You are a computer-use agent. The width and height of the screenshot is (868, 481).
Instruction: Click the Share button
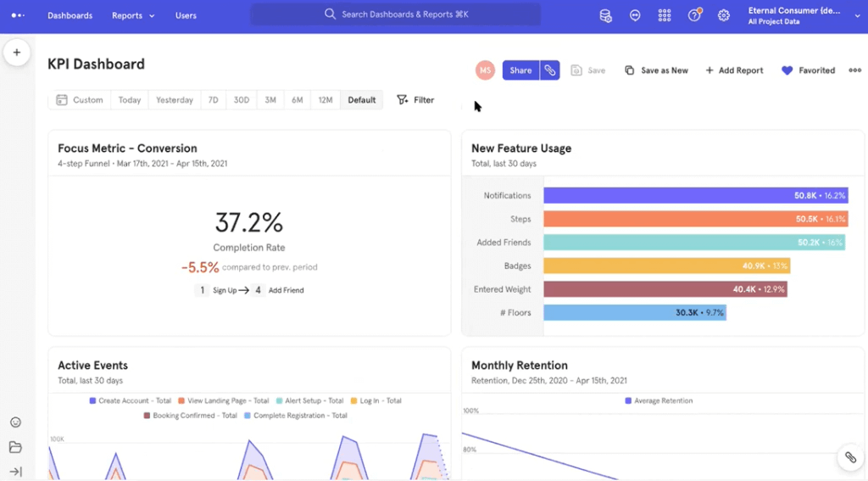click(520, 70)
